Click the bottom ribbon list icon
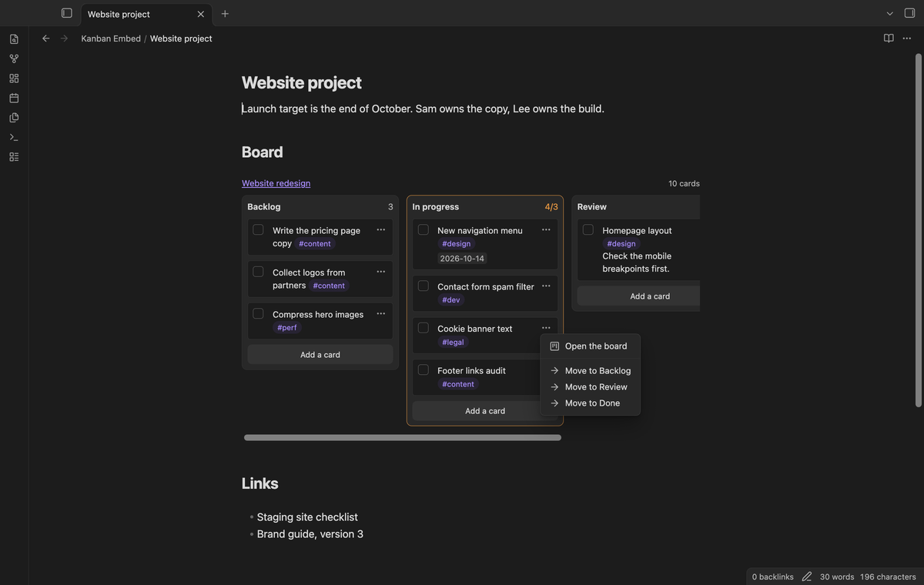The image size is (924, 585). (x=14, y=157)
